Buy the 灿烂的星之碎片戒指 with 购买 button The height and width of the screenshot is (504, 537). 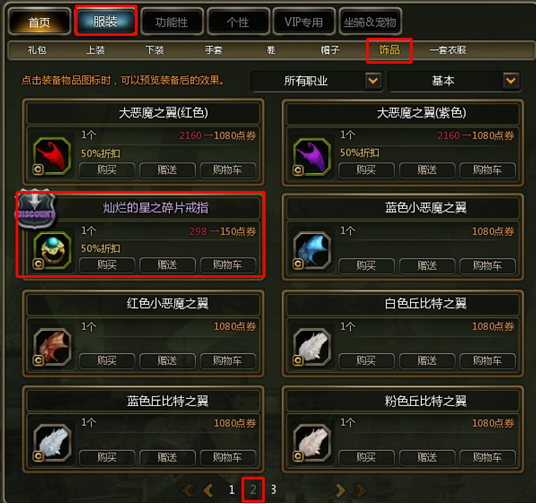click(107, 265)
